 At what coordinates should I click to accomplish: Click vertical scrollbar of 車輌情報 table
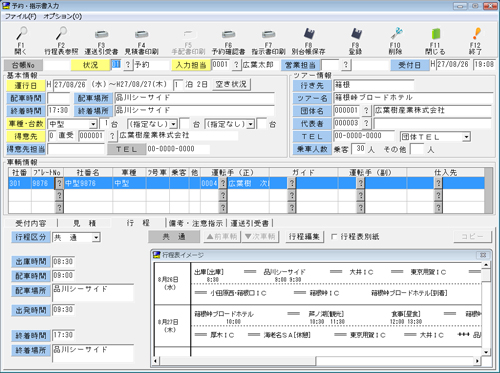[x=489, y=190]
